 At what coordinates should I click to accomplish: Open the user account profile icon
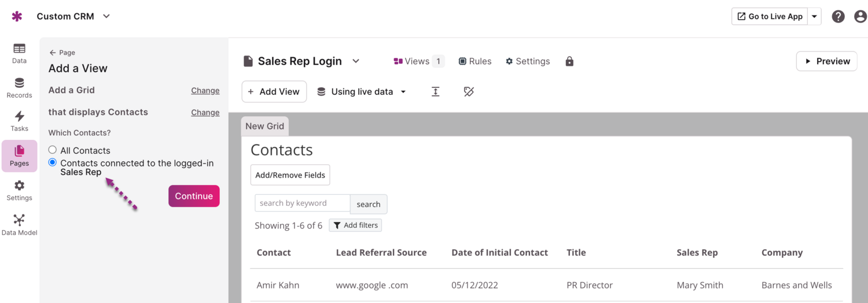860,16
